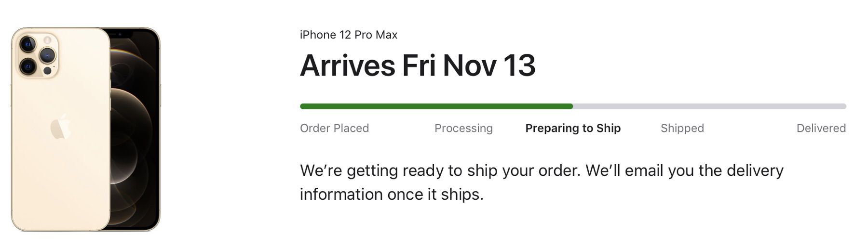The image size is (868, 247).
Task: Click the camera flash above the lenses
Action: (47, 39)
